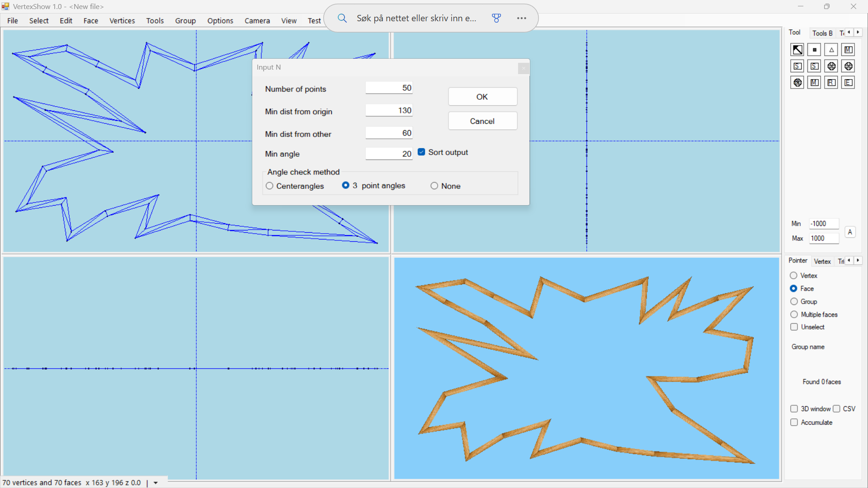Click the M icon in top tool row

click(848, 50)
